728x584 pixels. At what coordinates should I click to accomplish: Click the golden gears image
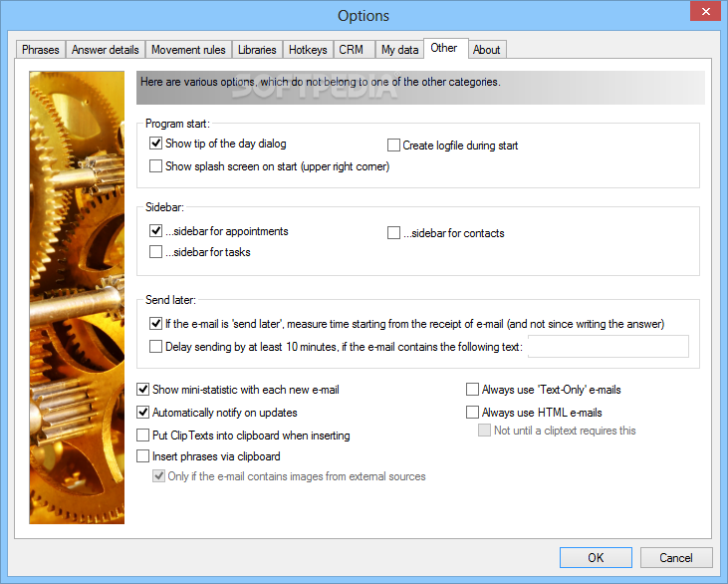coord(77,297)
